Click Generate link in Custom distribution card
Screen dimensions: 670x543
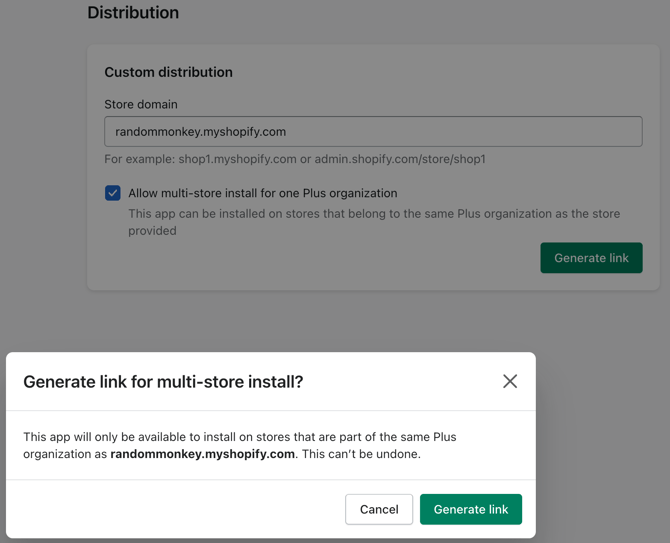pos(591,258)
